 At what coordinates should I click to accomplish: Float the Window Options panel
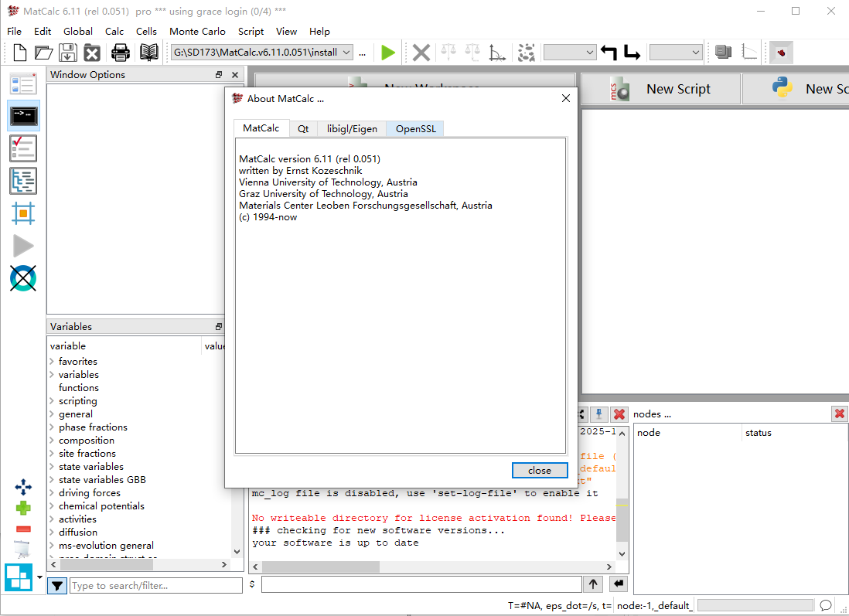(219, 75)
